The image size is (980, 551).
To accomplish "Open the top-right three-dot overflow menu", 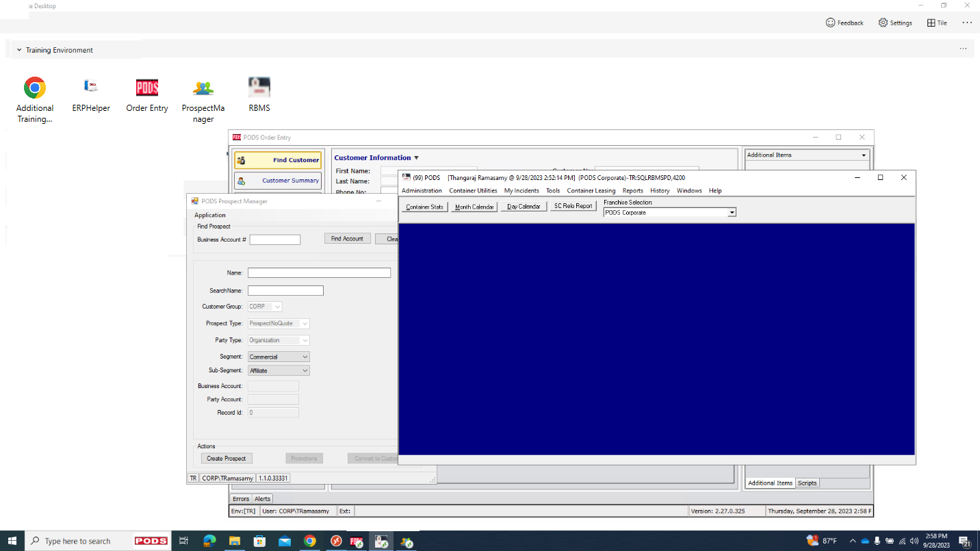I will click(967, 23).
